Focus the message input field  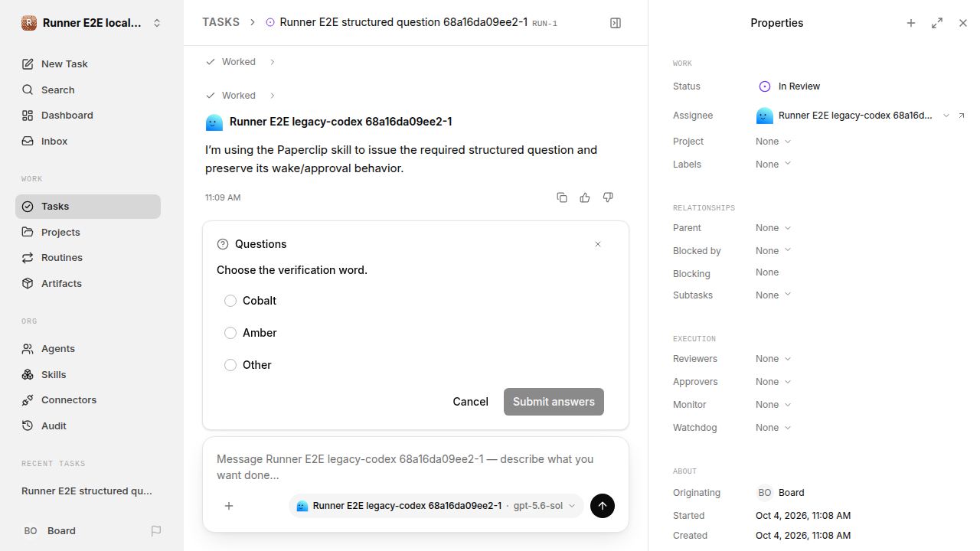pos(416,467)
